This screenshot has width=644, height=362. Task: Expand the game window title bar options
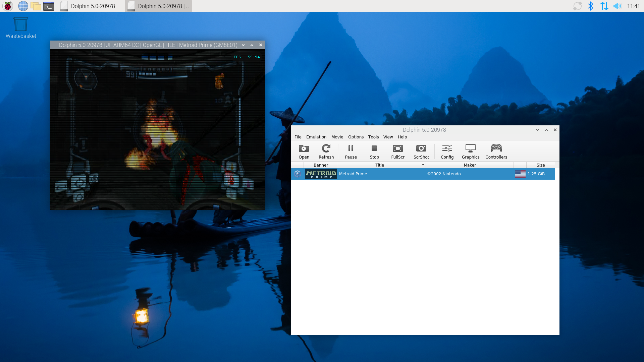pos(243,45)
